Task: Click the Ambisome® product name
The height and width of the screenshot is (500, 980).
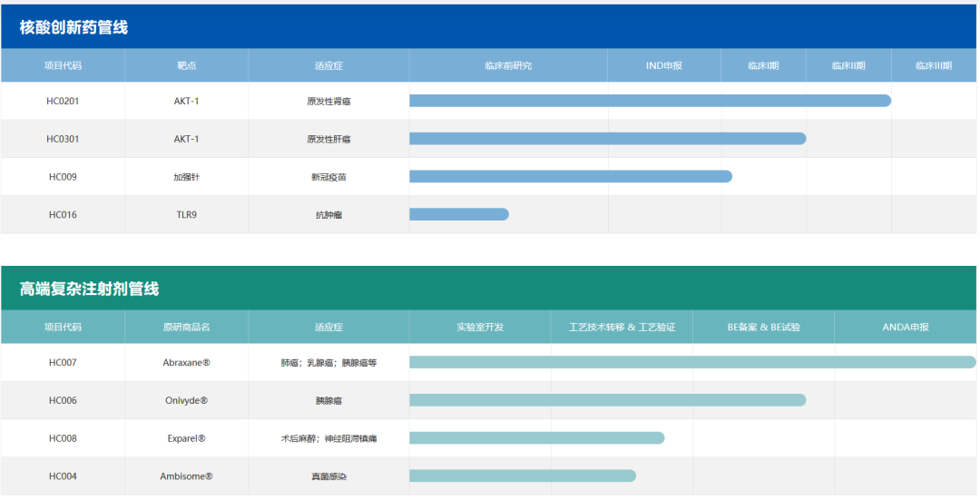Action: [186, 476]
